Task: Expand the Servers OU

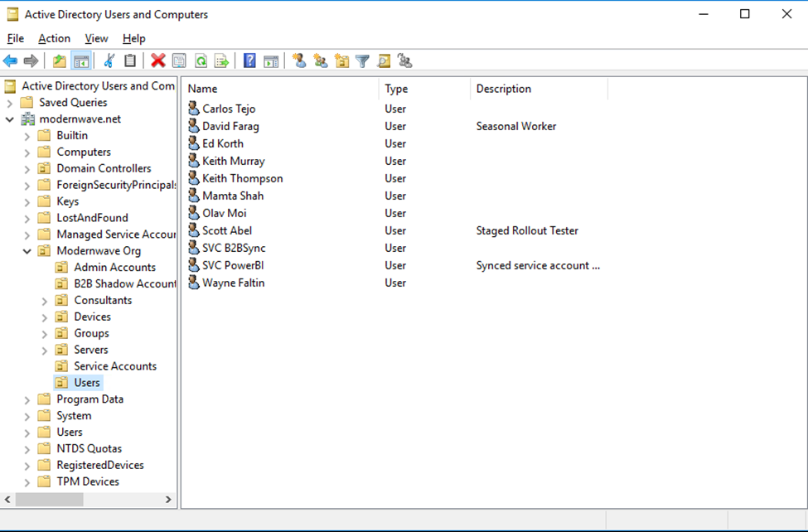Action: pyautogui.click(x=44, y=351)
